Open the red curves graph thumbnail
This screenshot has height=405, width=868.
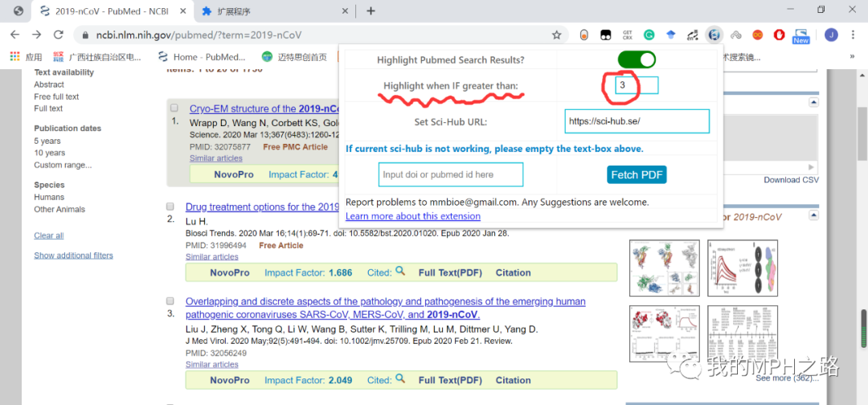click(743, 268)
